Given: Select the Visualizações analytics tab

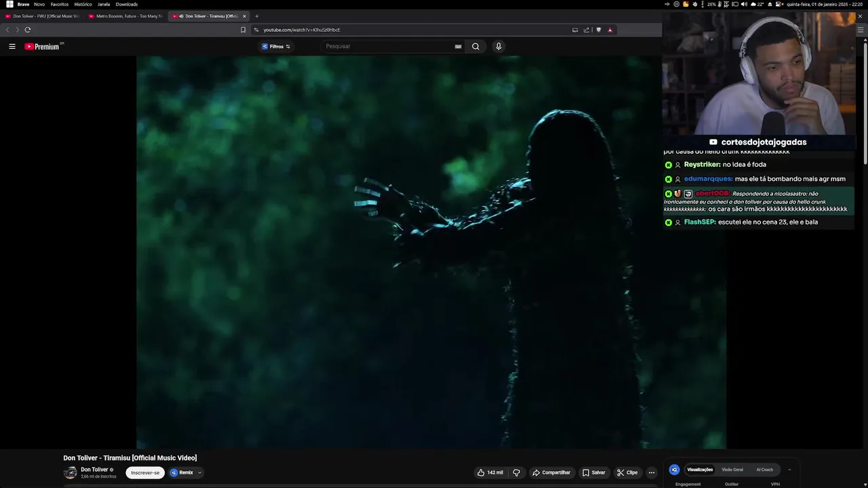Looking at the screenshot, I should (700, 470).
